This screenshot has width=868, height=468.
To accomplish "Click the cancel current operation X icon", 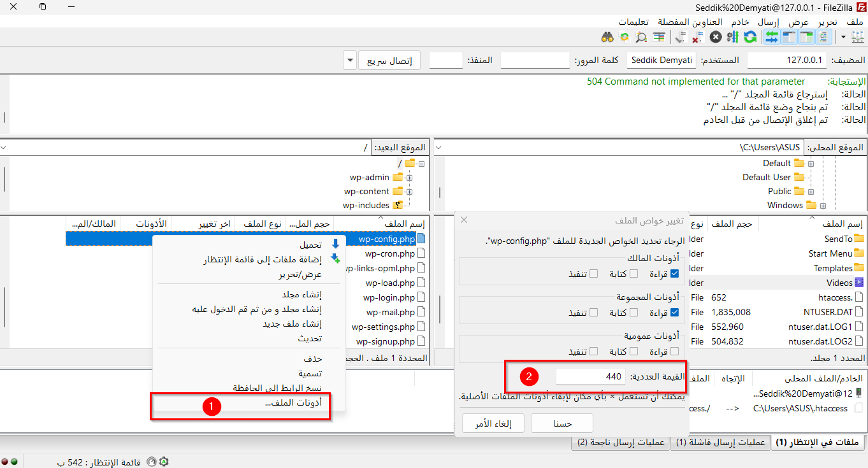I will (x=716, y=37).
